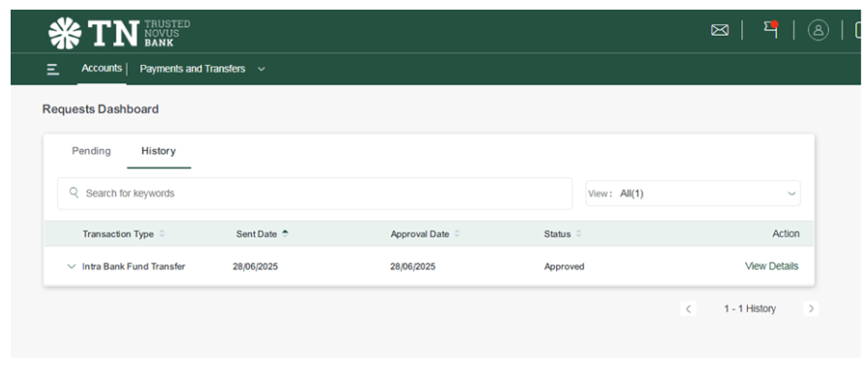Image resolution: width=868 pixels, height=371 pixels.
Task: Switch to the Pending tab
Action: click(91, 150)
